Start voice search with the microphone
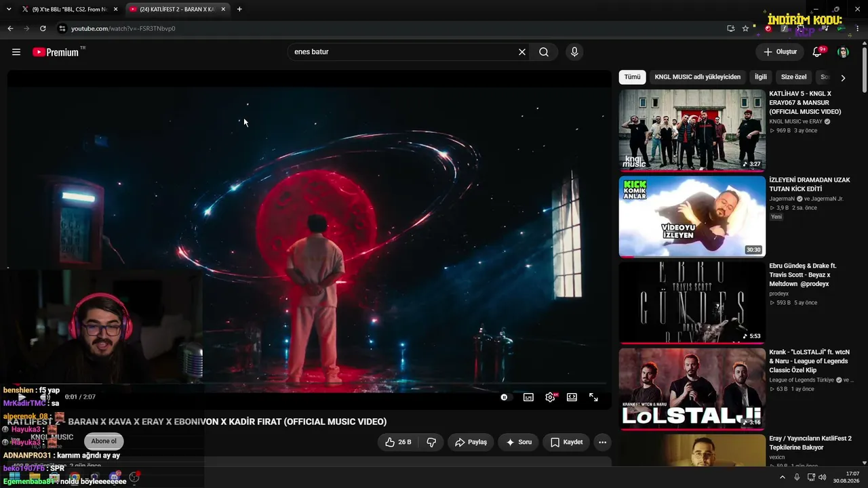The width and height of the screenshot is (868, 488). 574,52
